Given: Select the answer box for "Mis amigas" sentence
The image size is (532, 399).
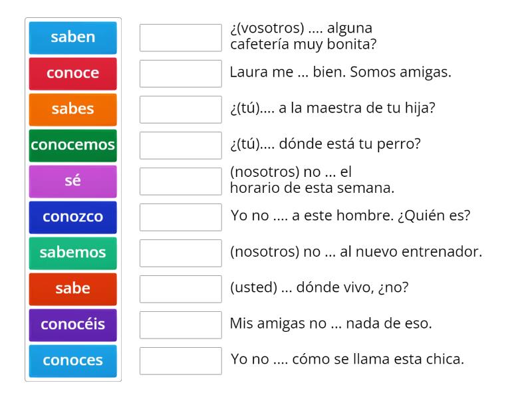Looking at the screenshot, I should [x=181, y=325].
